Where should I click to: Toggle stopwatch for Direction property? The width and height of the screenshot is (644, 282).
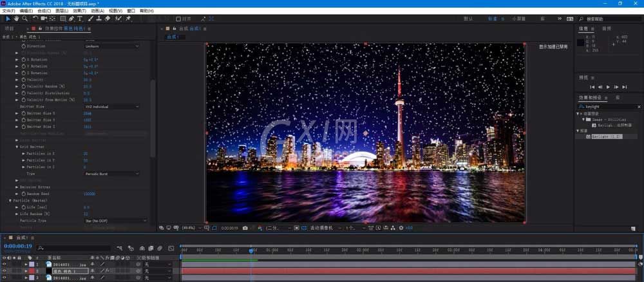[23, 46]
